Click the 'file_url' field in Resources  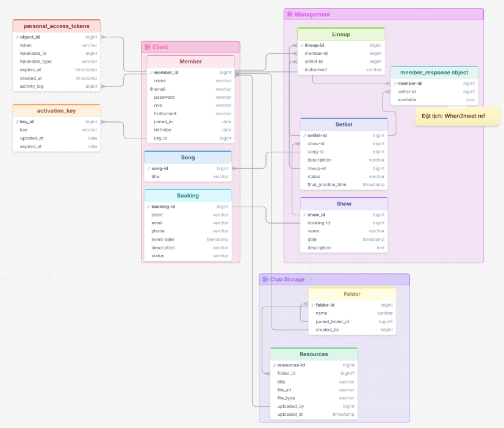click(314, 390)
